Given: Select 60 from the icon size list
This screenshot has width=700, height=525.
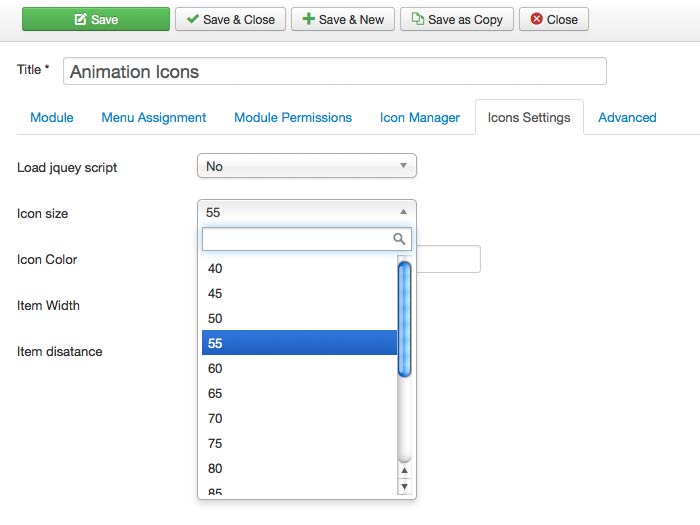Looking at the screenshot, I should [298, 368].
